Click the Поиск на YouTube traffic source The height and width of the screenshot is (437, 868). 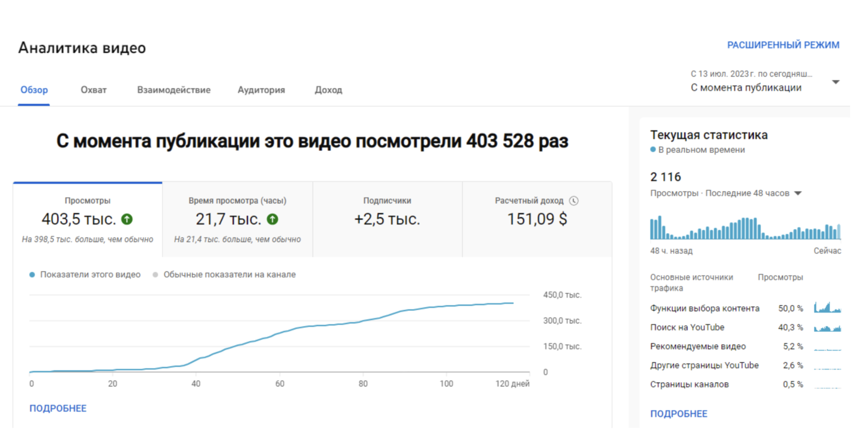point(687,327)
